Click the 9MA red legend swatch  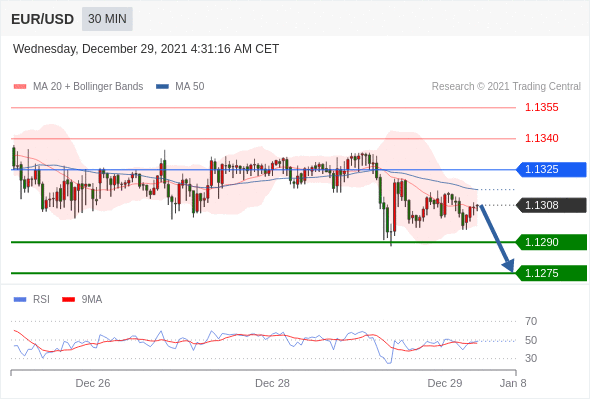tap(68, 300)
